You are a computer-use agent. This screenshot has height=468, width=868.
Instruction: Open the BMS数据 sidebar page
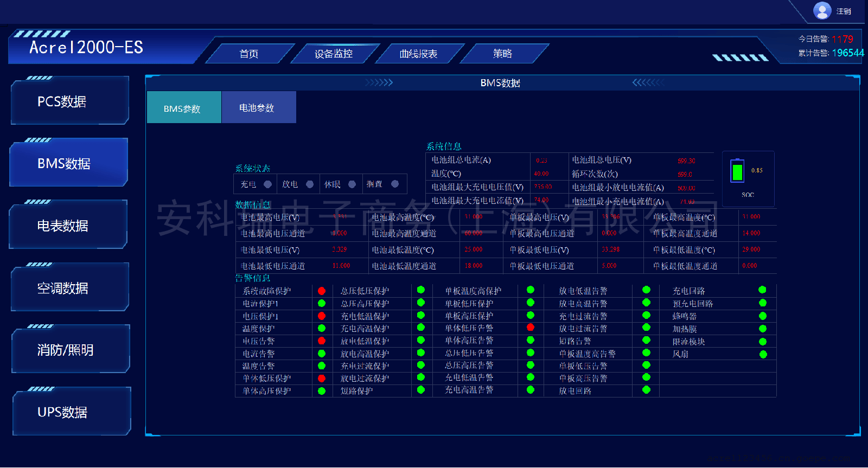click(69, 162)
